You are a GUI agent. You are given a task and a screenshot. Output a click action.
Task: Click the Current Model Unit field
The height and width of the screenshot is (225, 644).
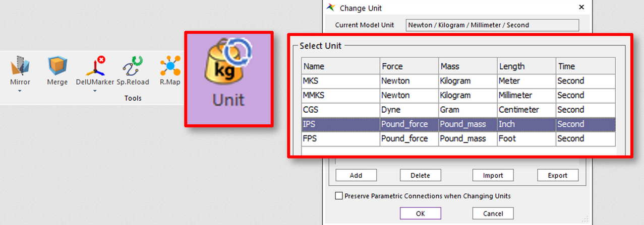tap(492, 25)
